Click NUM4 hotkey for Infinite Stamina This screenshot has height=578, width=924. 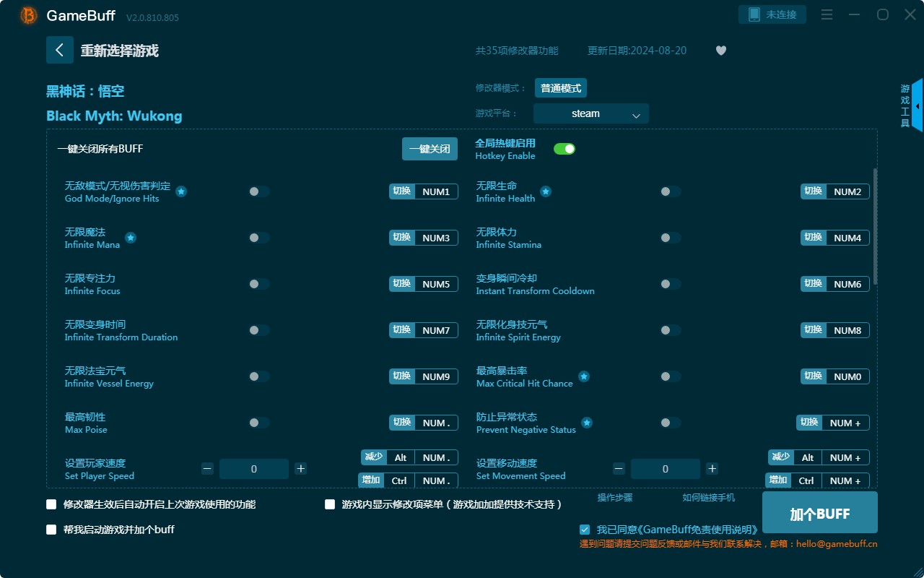click(847, 238)
